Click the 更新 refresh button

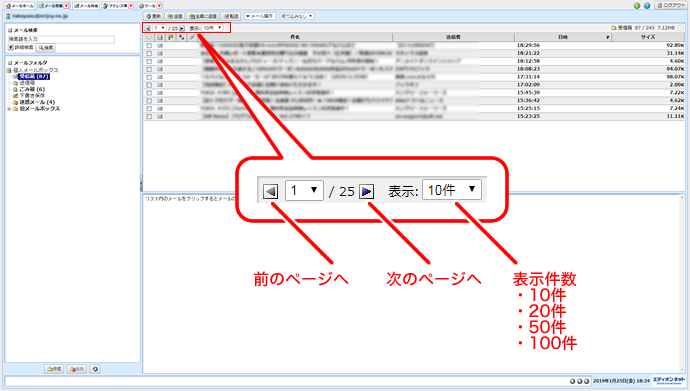154,16
